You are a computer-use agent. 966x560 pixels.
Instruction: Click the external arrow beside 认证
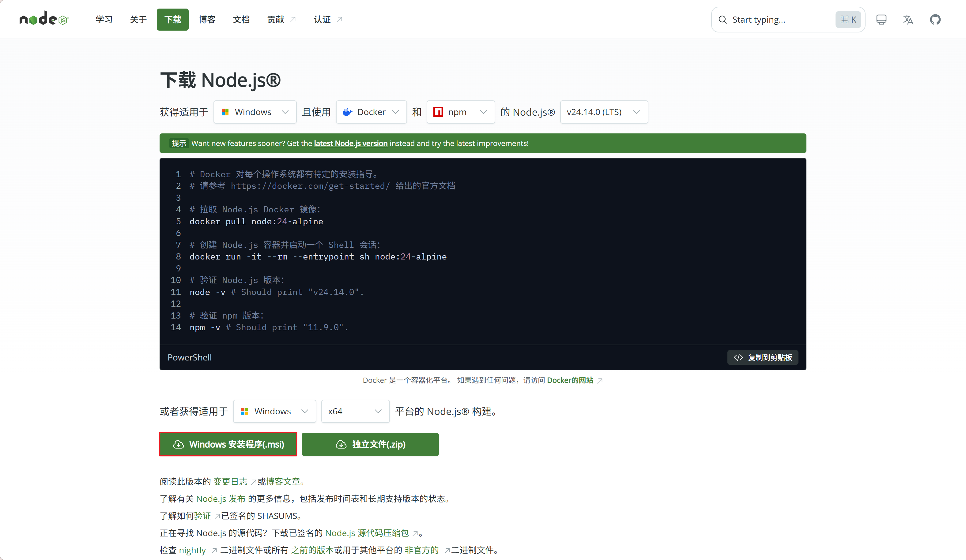point(339,20)
